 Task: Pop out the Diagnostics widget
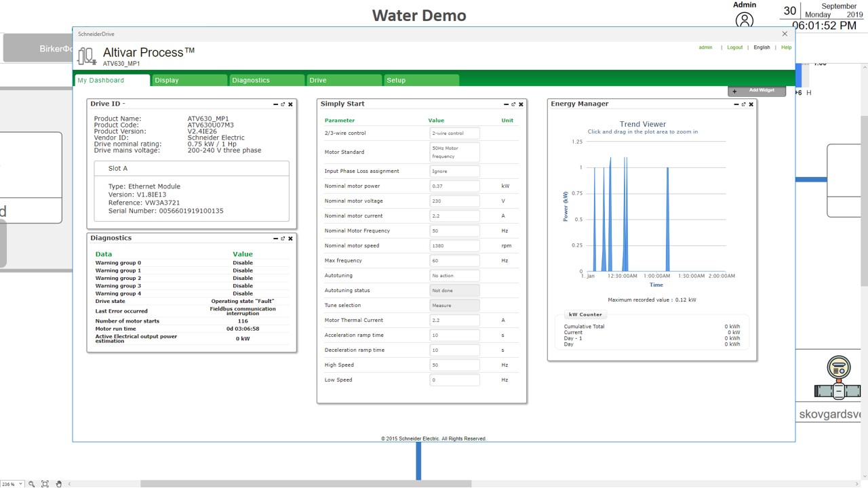[283, 239]
